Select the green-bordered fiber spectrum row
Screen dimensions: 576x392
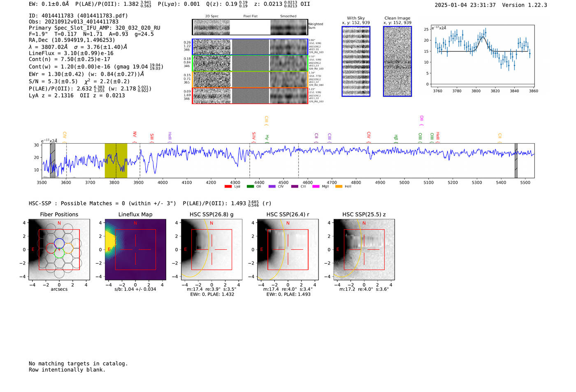250,63
